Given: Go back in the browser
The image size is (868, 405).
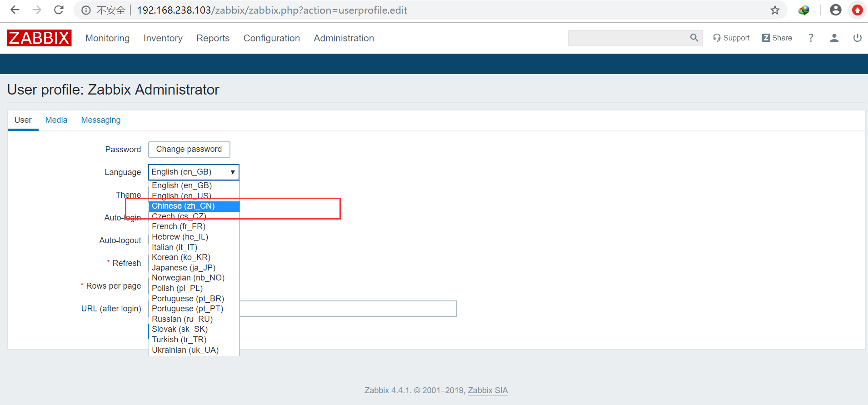Looking at the screenshot, I should pyautogui.click(x=15, y=10).
